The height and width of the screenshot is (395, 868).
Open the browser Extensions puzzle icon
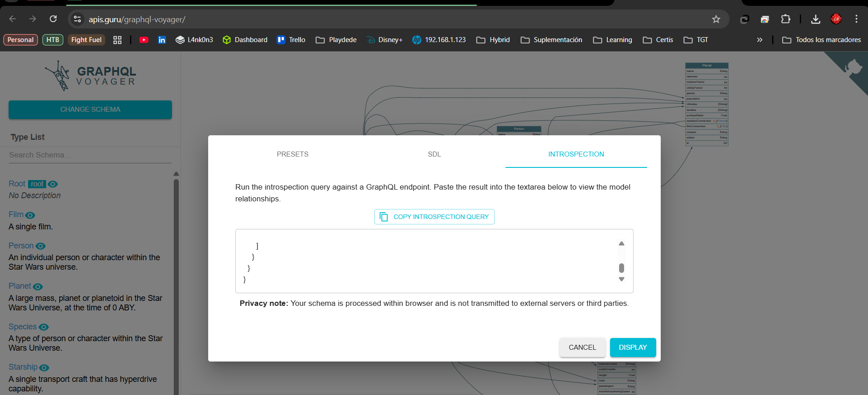tap(786, 19)
